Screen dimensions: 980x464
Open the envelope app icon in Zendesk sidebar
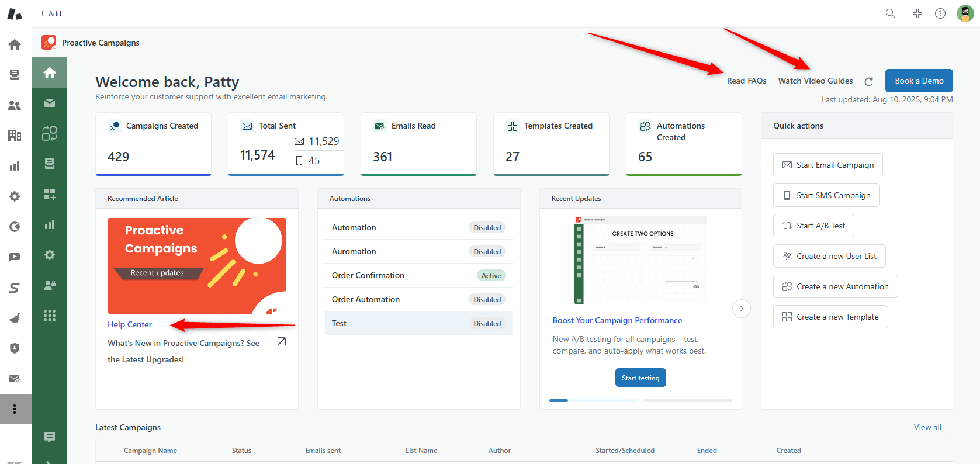(x=15, y=379)
